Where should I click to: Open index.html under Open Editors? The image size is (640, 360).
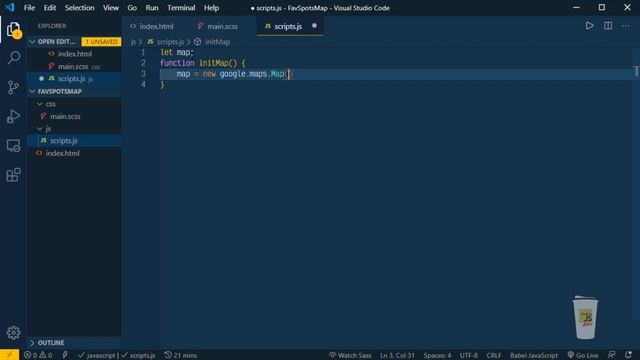click(74, 54)
